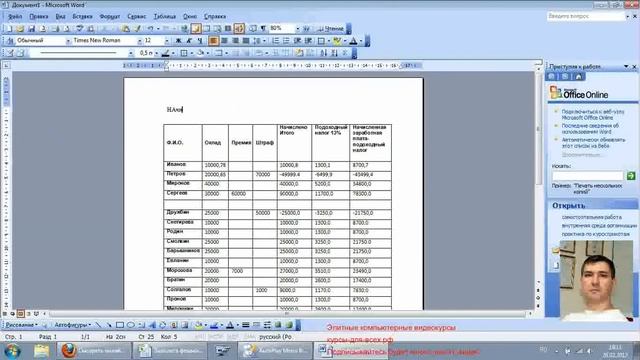Select the Draw Table pencil tool

coord(10,53)
